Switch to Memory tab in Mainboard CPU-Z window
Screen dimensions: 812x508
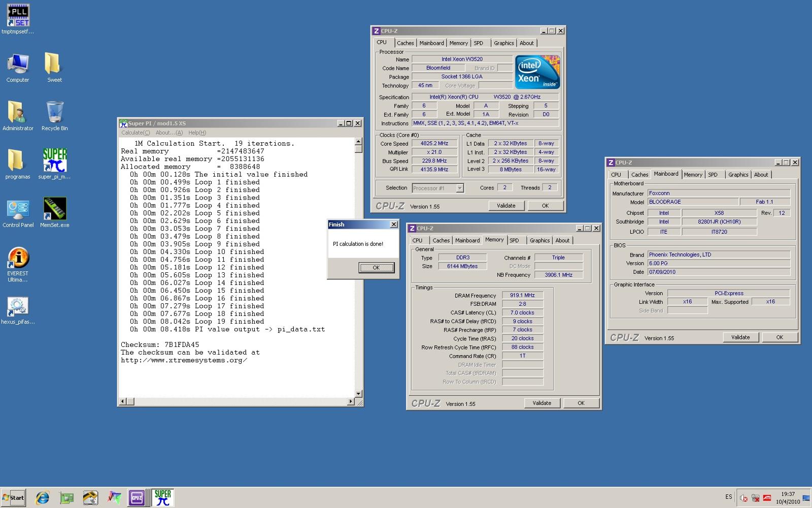pos(693,175)
